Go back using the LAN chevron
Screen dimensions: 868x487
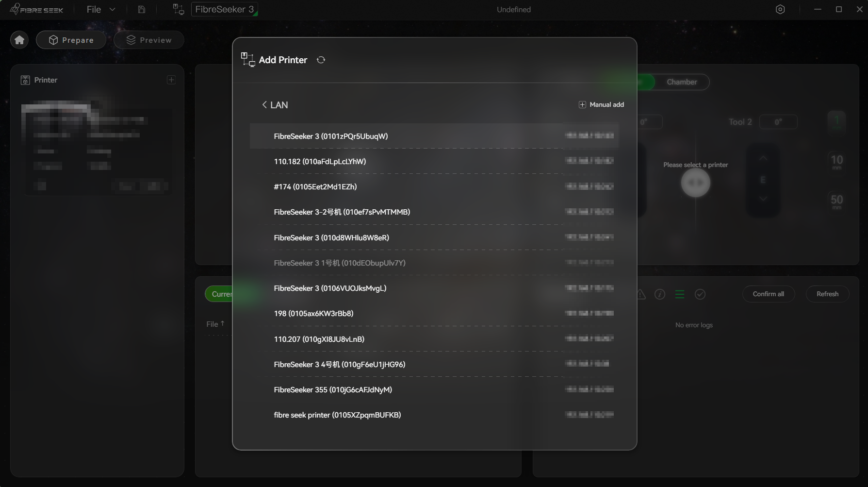tap(264, 105)
